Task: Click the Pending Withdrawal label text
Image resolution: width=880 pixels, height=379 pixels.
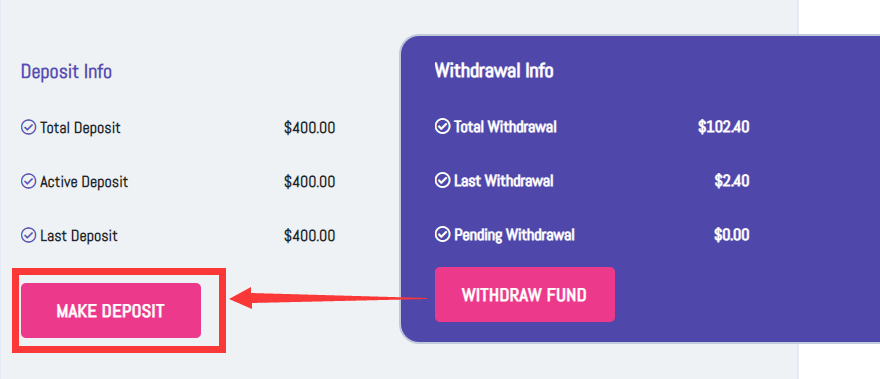Action: (x=514, y=235)
